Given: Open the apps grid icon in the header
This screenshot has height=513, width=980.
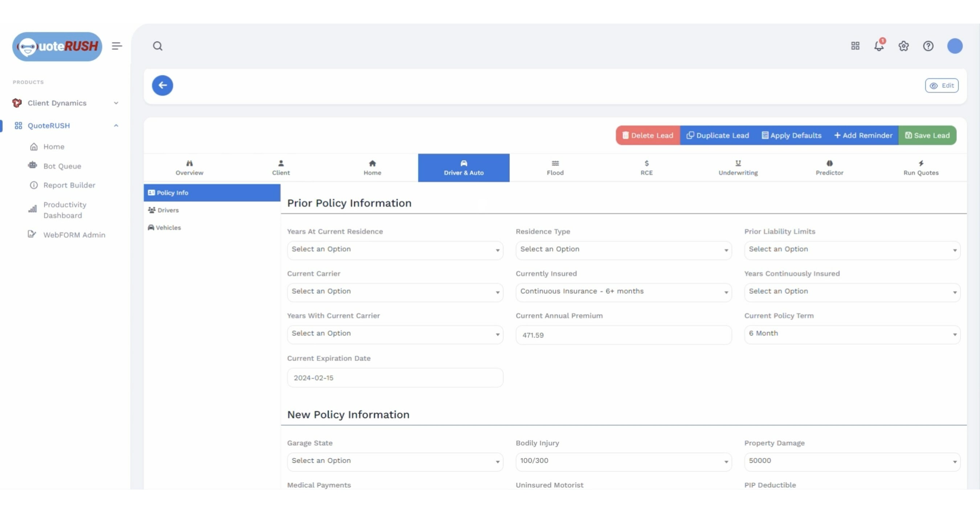Looking at the screenshot, I should tap(855, 46).
